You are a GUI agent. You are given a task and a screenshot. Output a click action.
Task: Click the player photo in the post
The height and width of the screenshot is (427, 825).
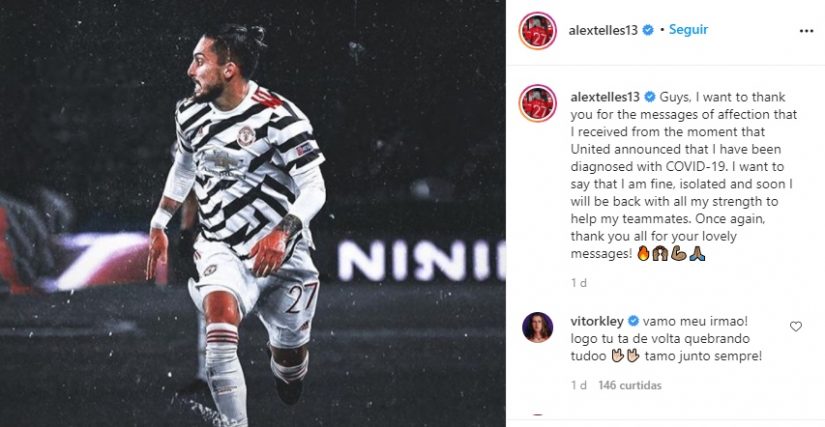pos(253,214)
